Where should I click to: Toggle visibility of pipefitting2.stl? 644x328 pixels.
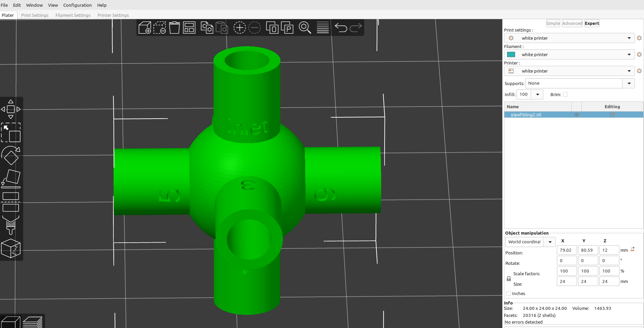pos(577,115)
